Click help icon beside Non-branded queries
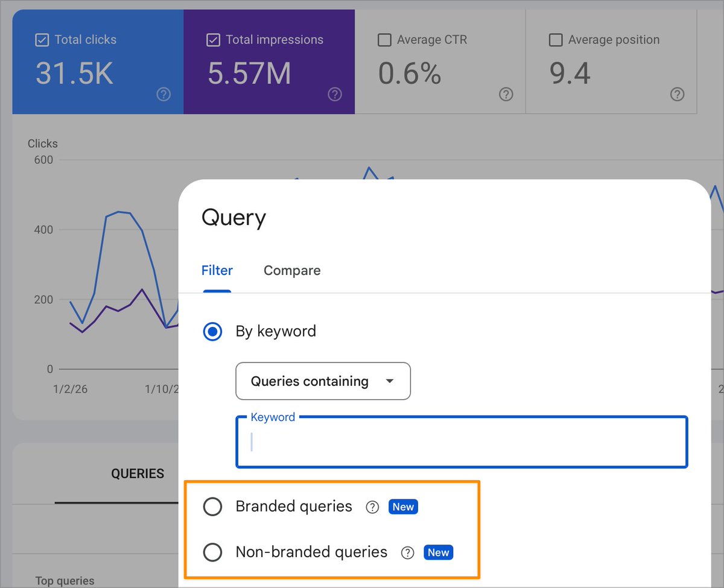 coord(408,552)
